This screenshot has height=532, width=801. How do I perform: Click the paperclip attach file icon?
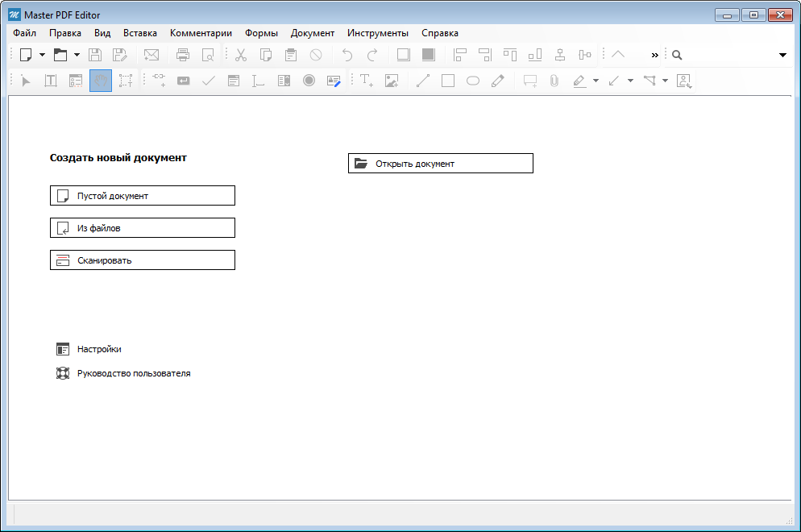coord(554,81)
